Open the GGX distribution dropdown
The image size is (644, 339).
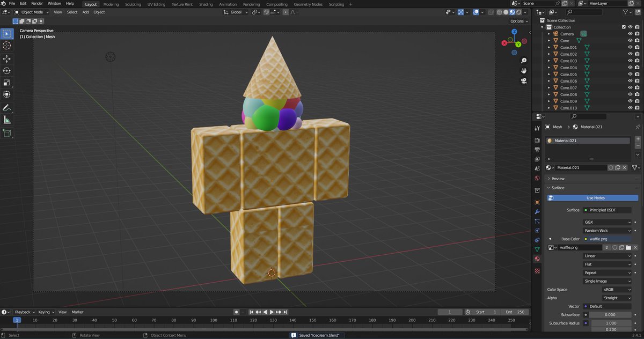(x=607, y=222)
